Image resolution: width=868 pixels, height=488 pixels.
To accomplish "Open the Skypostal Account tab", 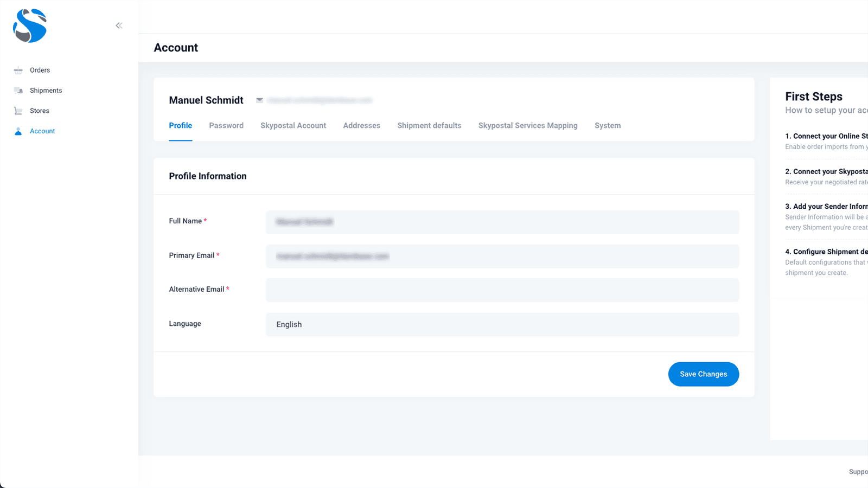I will point(293,125).
